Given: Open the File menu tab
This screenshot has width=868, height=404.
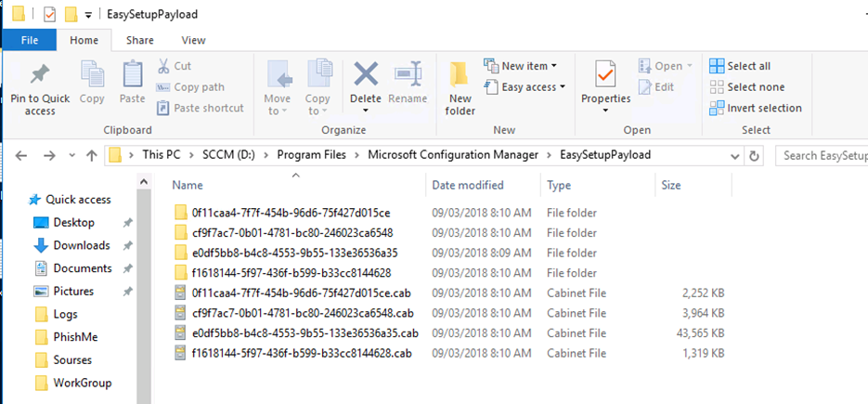Looking at the screenshot, I should click(x=30, y=41).
